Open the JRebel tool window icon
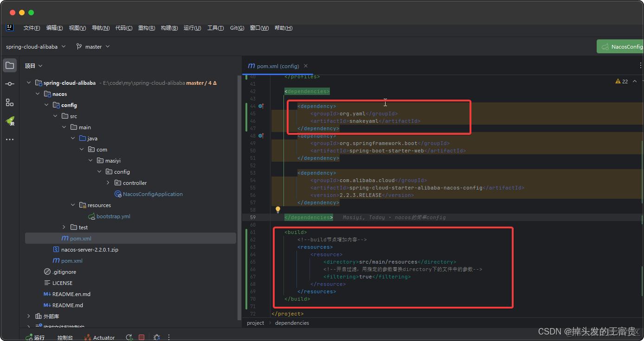The width and height of the screenshot is (644, 341). click(x=10, y=121)
